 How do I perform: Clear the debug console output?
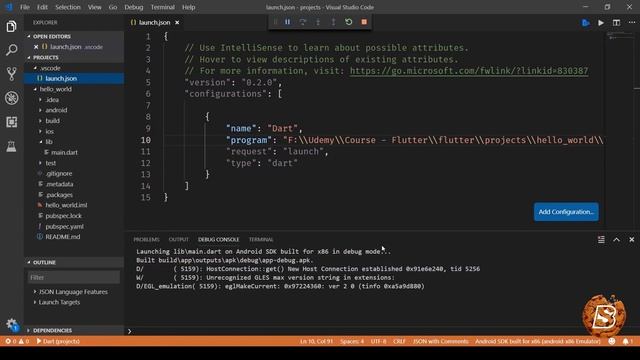coord(601,240)
